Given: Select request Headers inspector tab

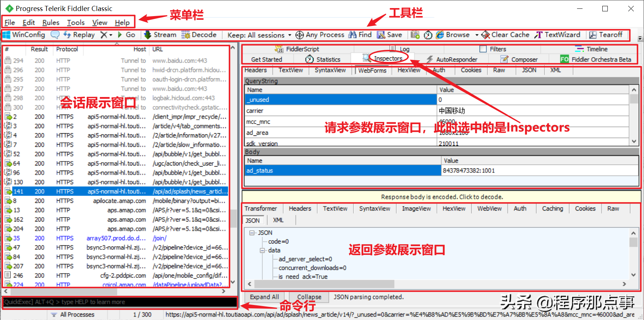Looking at the screenshot, I should pyautogui.click(x=255, y=70).
